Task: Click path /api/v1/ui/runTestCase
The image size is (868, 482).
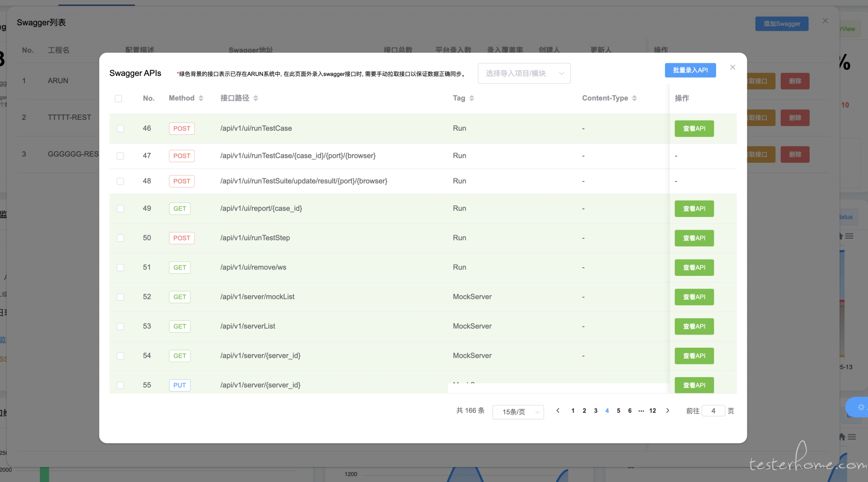Action: pos(256,128)
